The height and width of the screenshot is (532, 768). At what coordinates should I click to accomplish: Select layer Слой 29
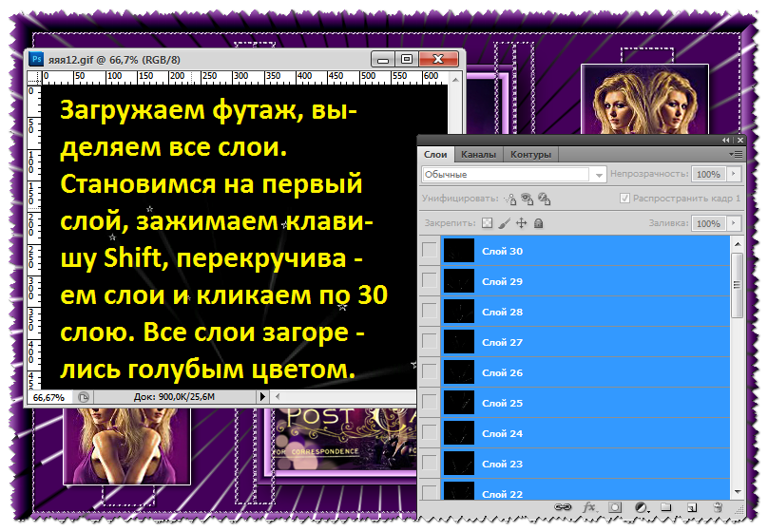click(586, 281)
